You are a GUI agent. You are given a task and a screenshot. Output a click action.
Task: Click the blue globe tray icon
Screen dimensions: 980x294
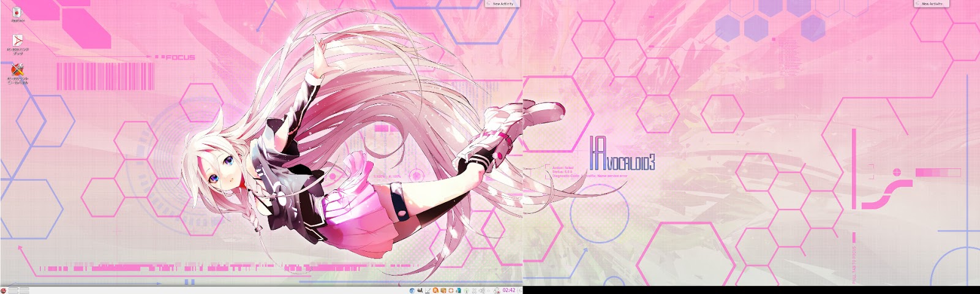pyautogui.click(x=412, y=290)
